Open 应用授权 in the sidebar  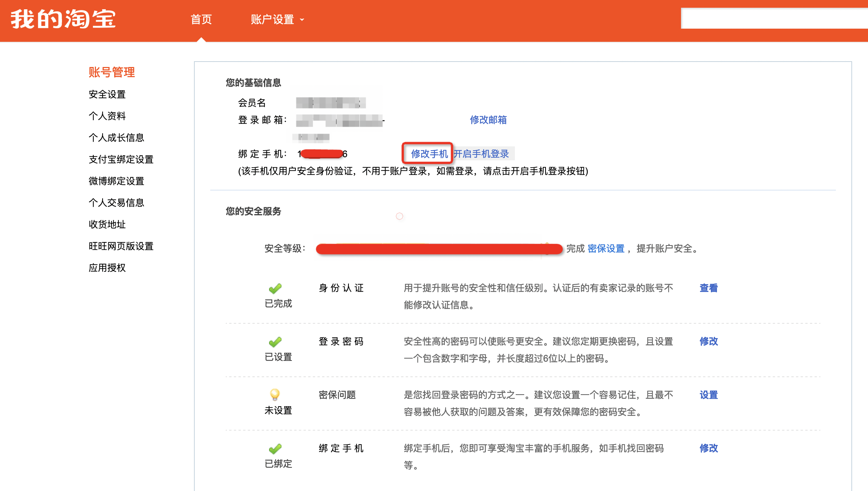(x=107, y=268)
